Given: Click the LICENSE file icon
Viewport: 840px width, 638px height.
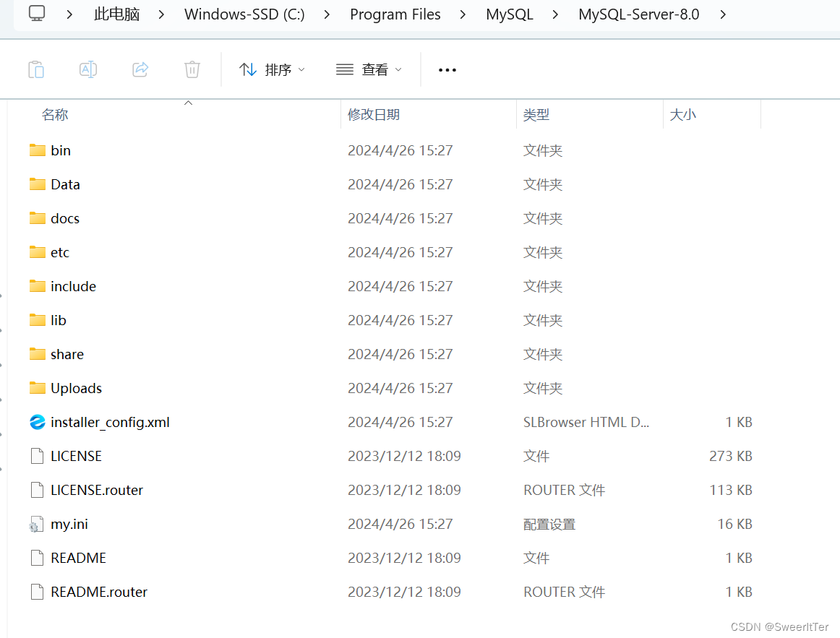Looking at the screenshot, I should point(38,456).
